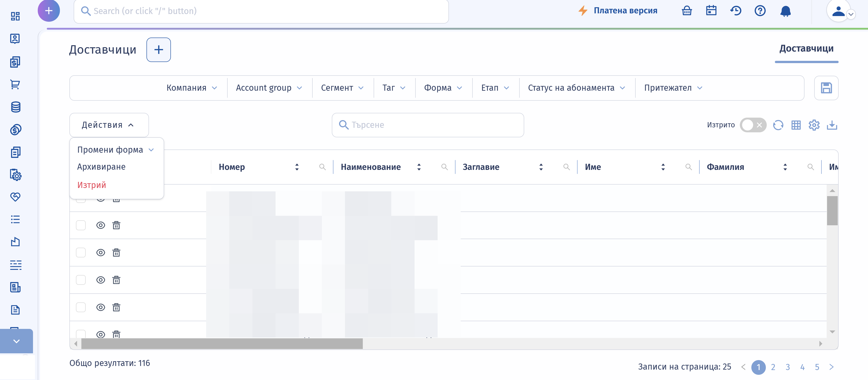Open the help question mark icon
Image resolution: width=868 pixels, height=380 pixels.
[x=760, y=11]
